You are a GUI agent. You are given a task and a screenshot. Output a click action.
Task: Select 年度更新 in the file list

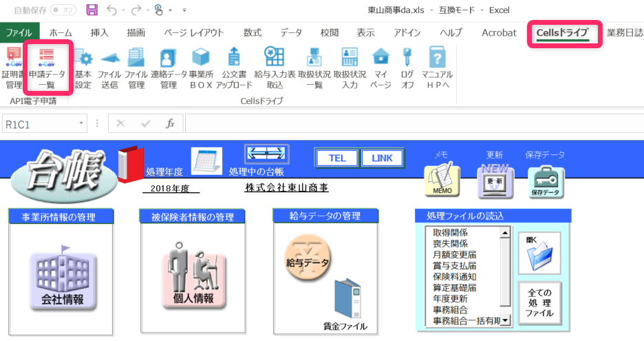click(x=450, y=298)
